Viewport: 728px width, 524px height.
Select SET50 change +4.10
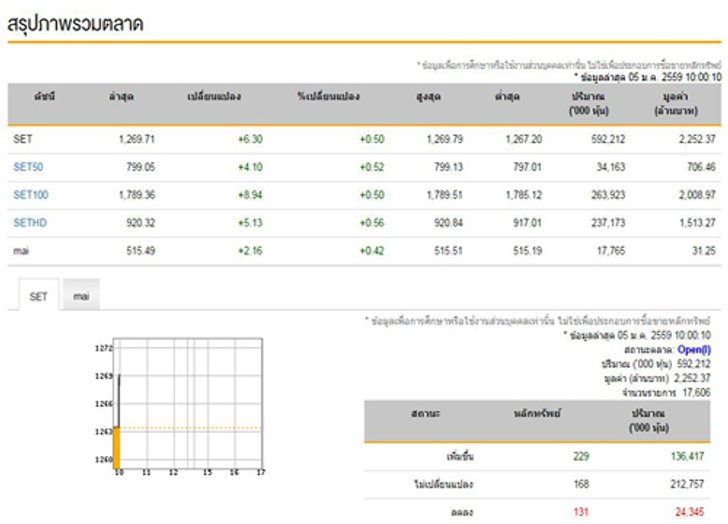coord(250,167)
